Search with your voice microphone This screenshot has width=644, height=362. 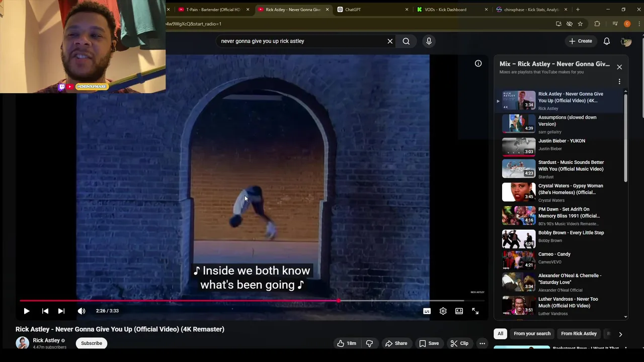(x=429, y=41)
